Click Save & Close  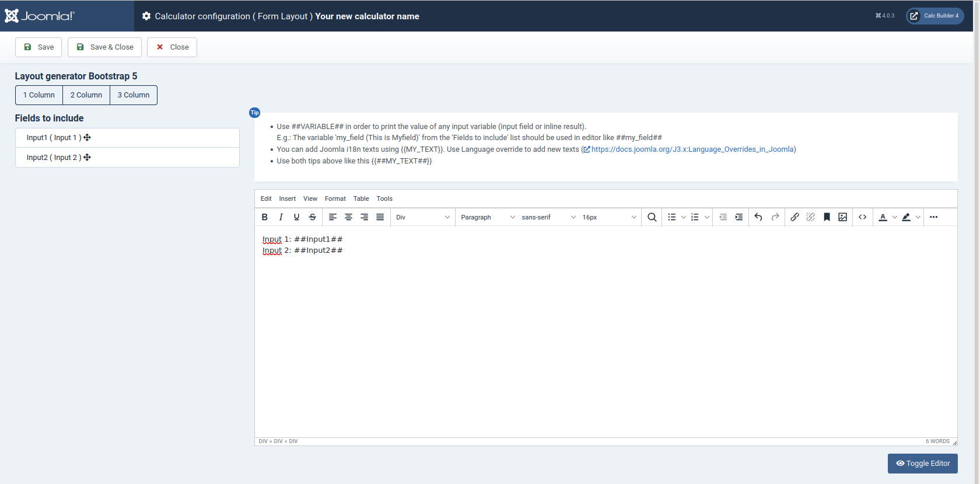[104, 47]
